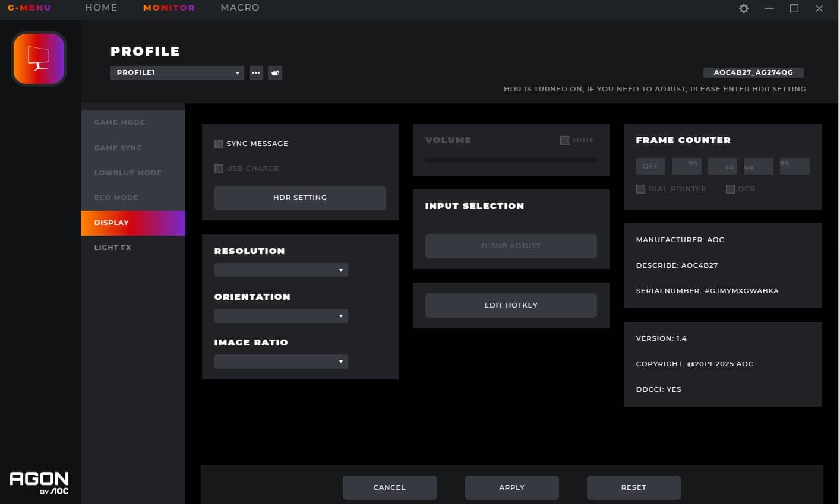Click the Cancel button
Screen dimensions: 840x504
pyautogui.click(x=390, y=487)
